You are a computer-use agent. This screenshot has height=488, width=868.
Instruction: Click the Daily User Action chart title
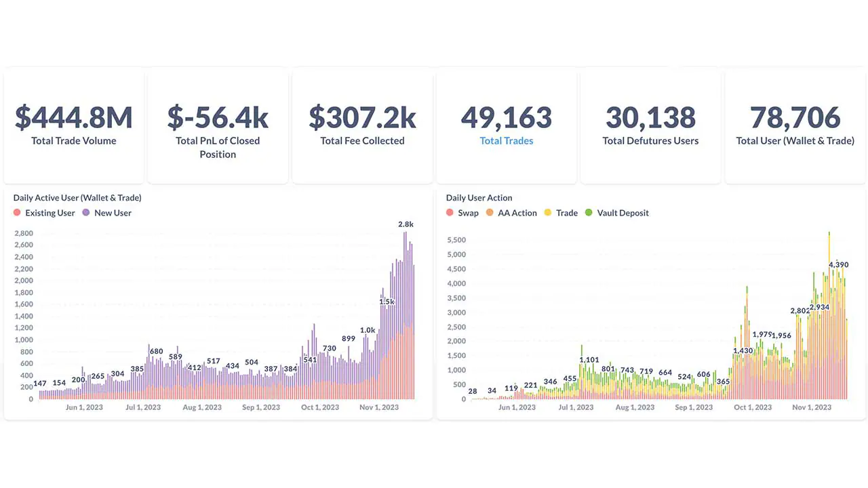(x=479, y=198)
